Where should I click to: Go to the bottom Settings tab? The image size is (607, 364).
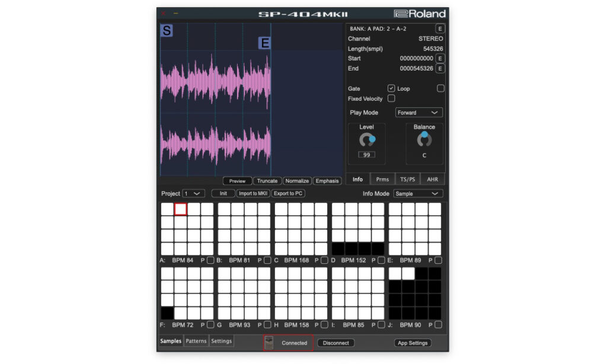coord(222,341)
